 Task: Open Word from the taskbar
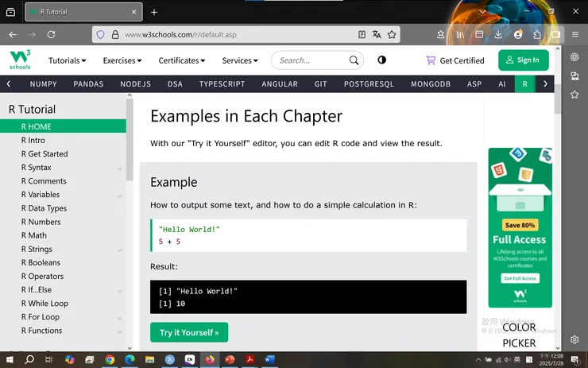pyautogui.click(x=269, y=360)
